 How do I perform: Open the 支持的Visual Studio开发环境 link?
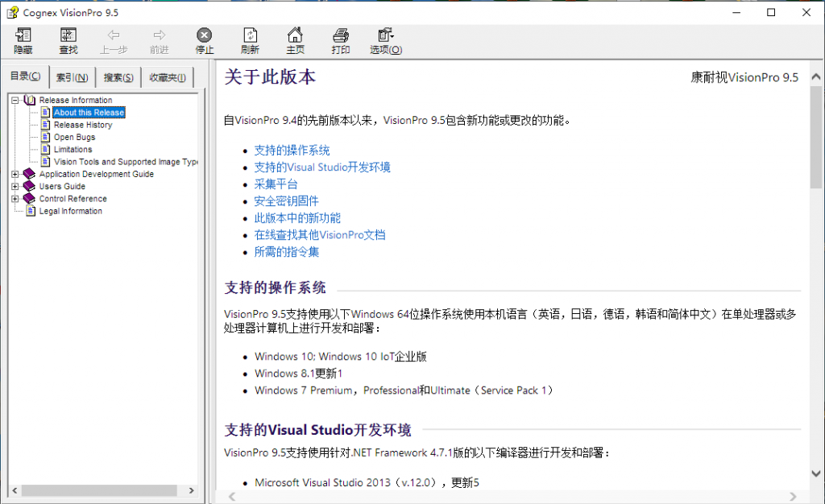pyautogui.click(x=322, y=167)
